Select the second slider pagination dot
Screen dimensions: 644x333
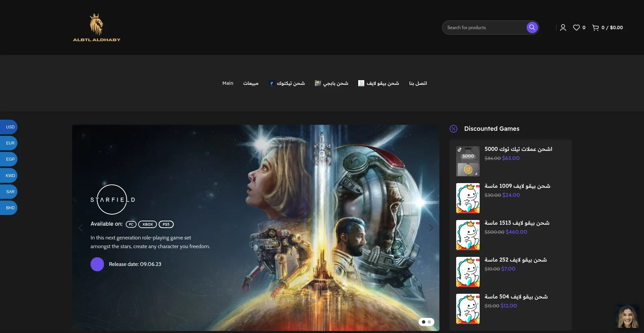(429, 322)
